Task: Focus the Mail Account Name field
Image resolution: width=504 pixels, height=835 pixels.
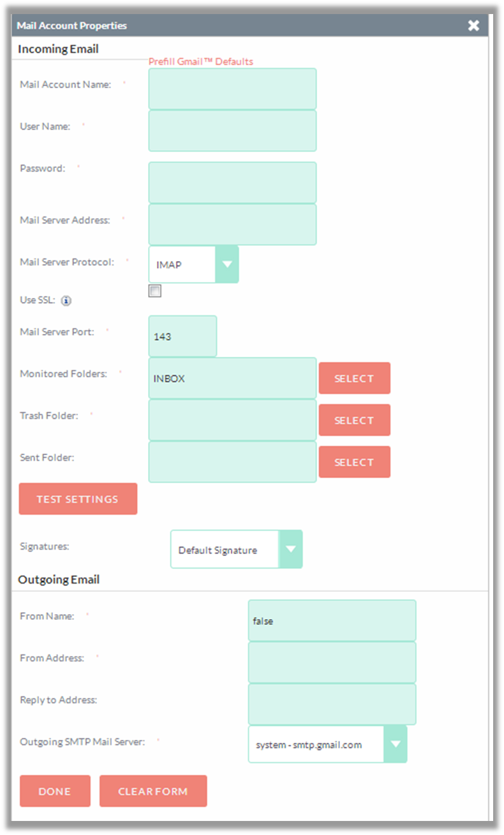Action: (x=232, y=89)
